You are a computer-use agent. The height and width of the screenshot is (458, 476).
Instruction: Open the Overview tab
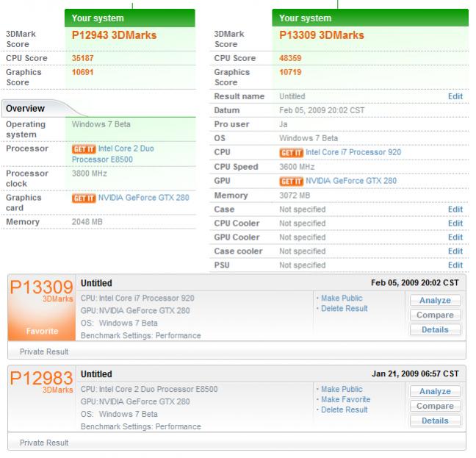(25, 108)
